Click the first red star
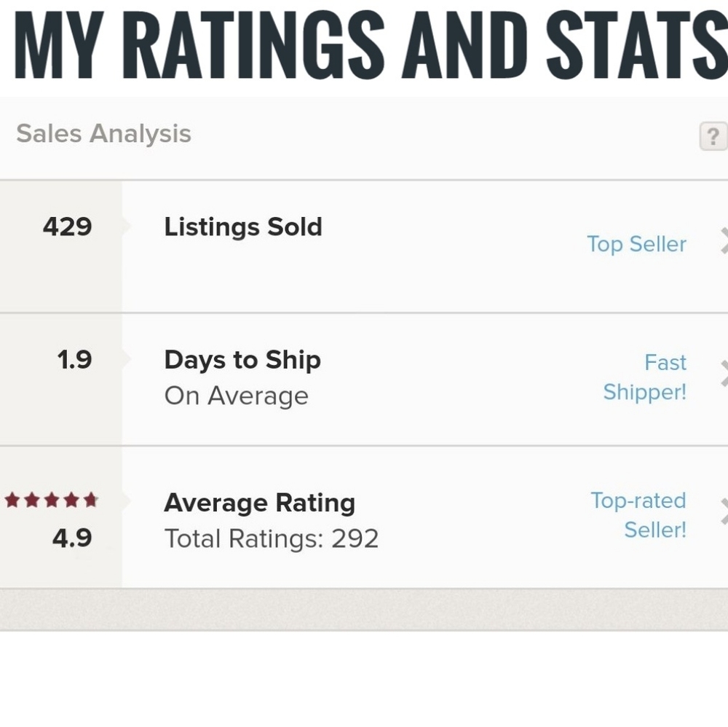This screenshot has width=728, height=727. click(12, 500)
